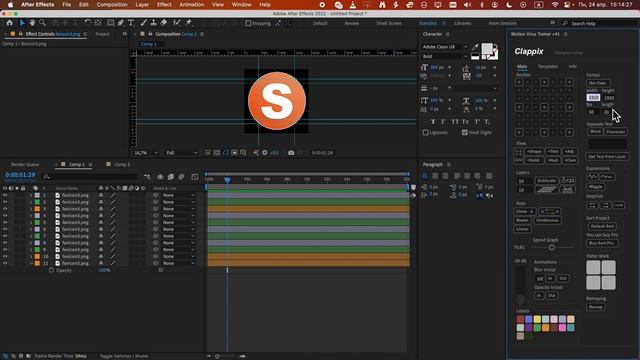This screenshot has width=640, height=360.
Task: Toggle the Hindi Digits checkbox
Action: 464,133
